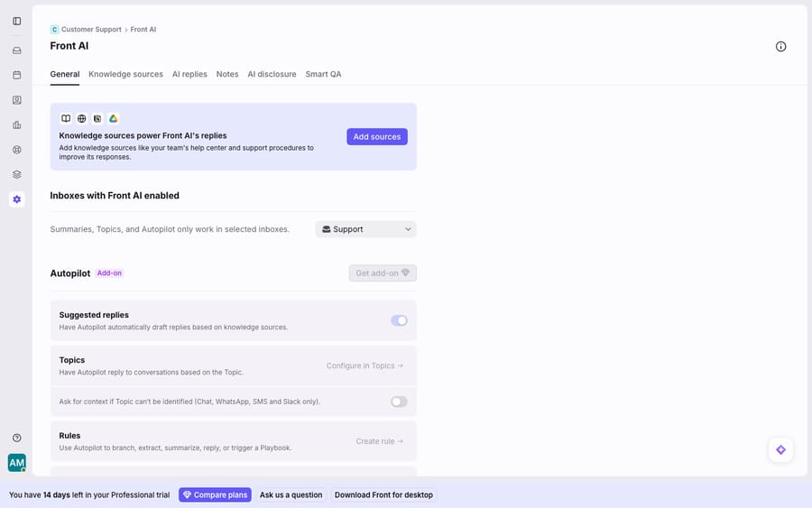
Task: Click the Add sources button
Action: click(377, 137)
